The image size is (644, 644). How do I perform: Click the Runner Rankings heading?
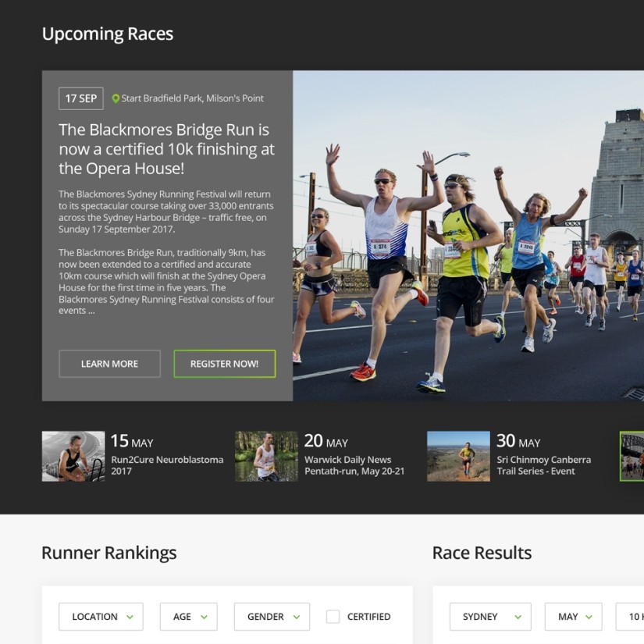click(x=109, y=553)
